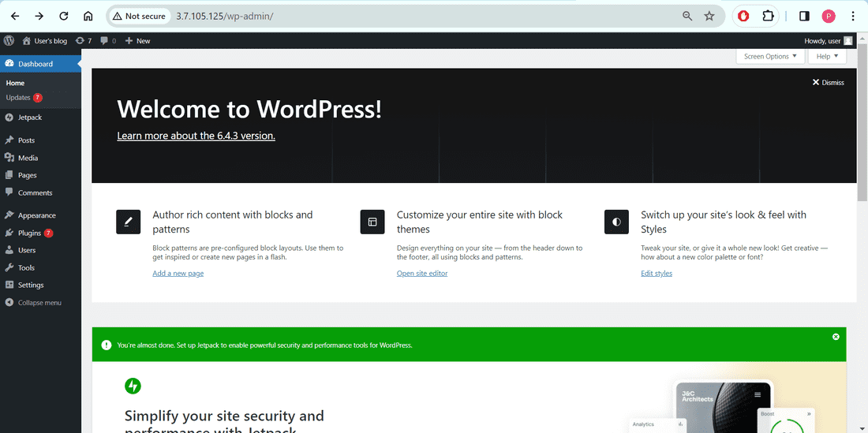868x433 pixels.
Task: Expand Screen Options panel
Action: (x=770, y=57)
